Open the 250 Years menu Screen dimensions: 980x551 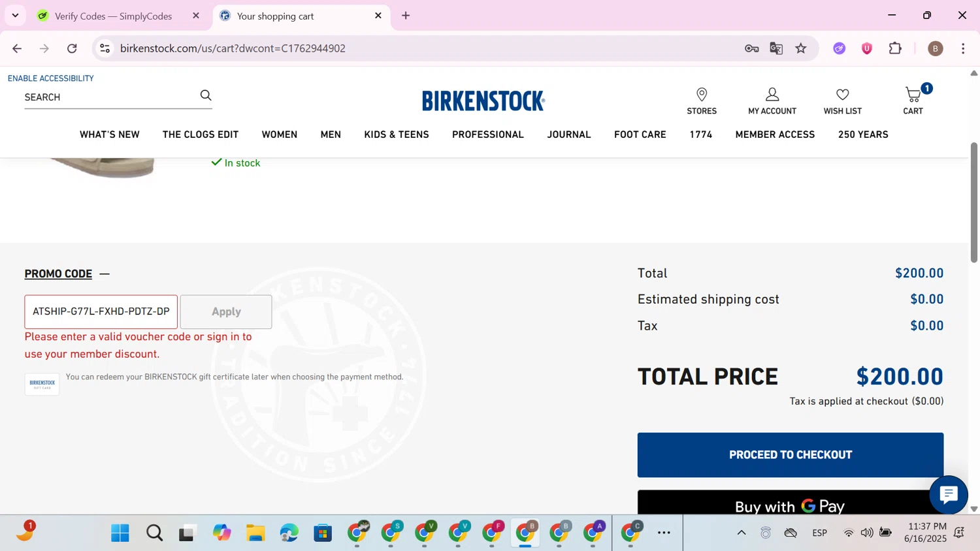point(863,134)
